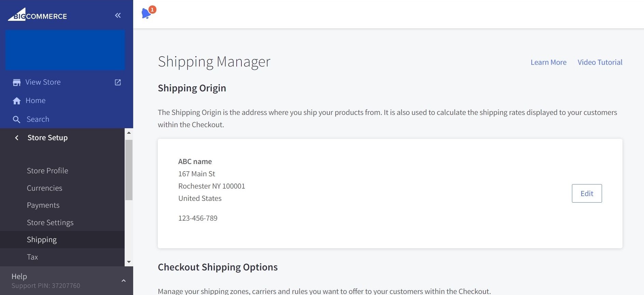Screen dimensions: 644x295
Task: Go back using Store Setup chevron
Action: [17, 138]
